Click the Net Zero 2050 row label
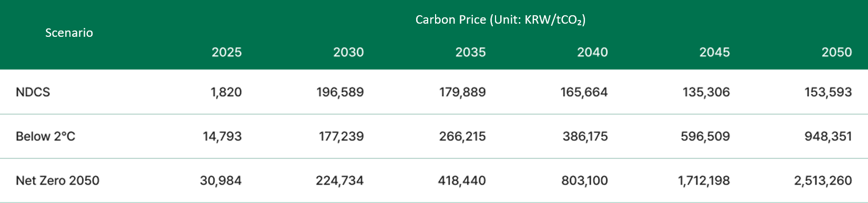The height and width of the screenshot is (203, 868). 57,180
